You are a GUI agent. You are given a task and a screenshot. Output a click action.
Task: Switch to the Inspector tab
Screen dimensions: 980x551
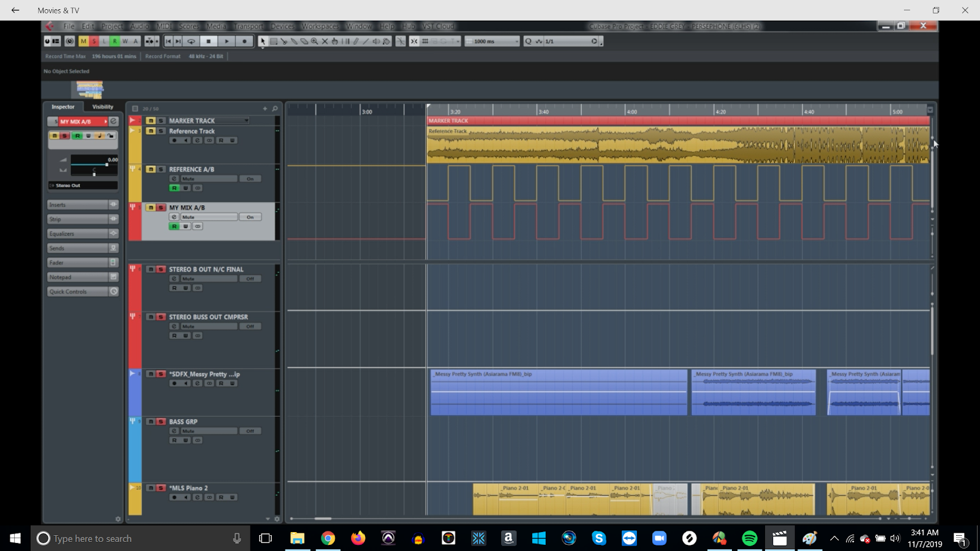[63, 107]
